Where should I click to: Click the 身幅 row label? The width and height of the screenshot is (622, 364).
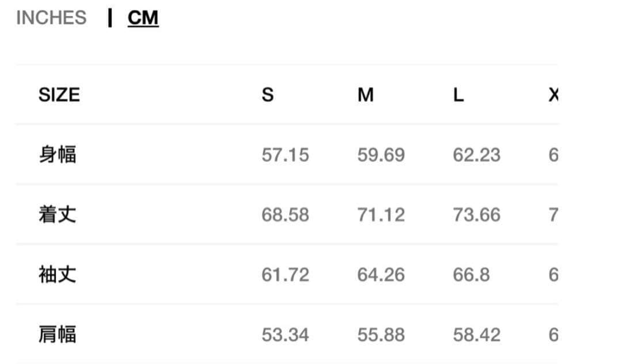(58, 154)
